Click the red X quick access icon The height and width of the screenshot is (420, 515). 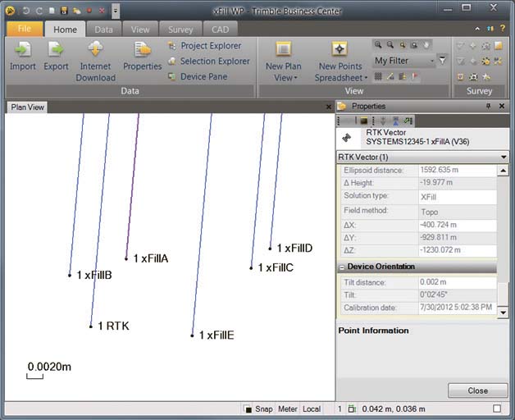(102, 11)
